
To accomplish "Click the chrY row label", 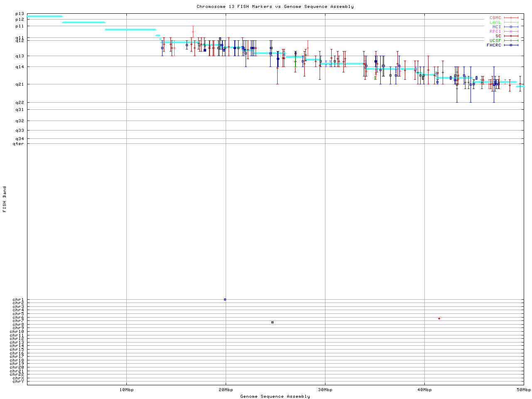I will [18, 382].
